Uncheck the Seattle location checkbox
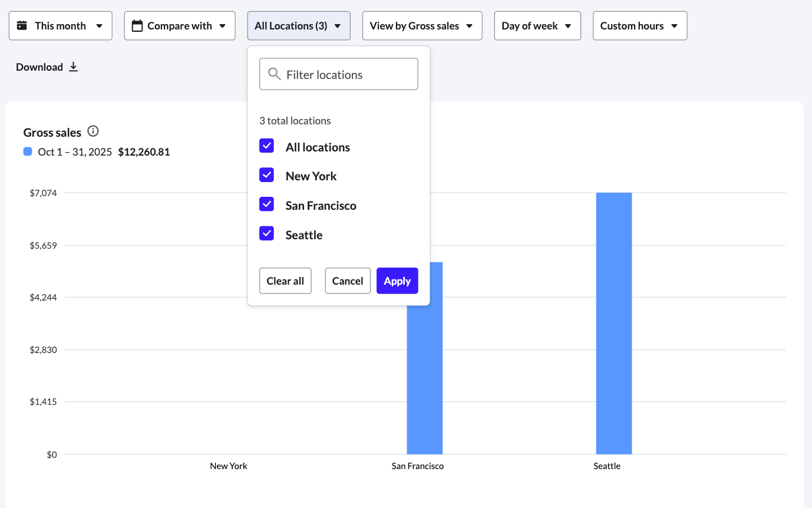 [x=266, y=233]
